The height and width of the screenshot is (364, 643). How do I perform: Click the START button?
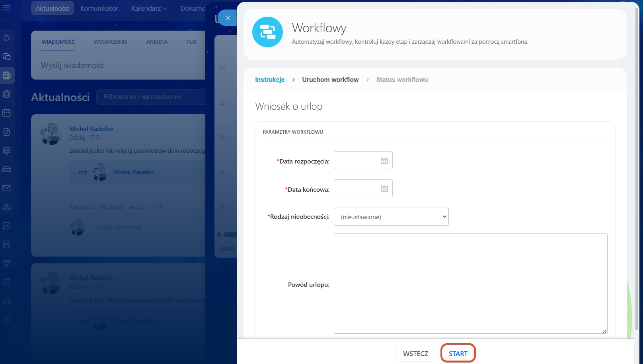pos(458,353)
